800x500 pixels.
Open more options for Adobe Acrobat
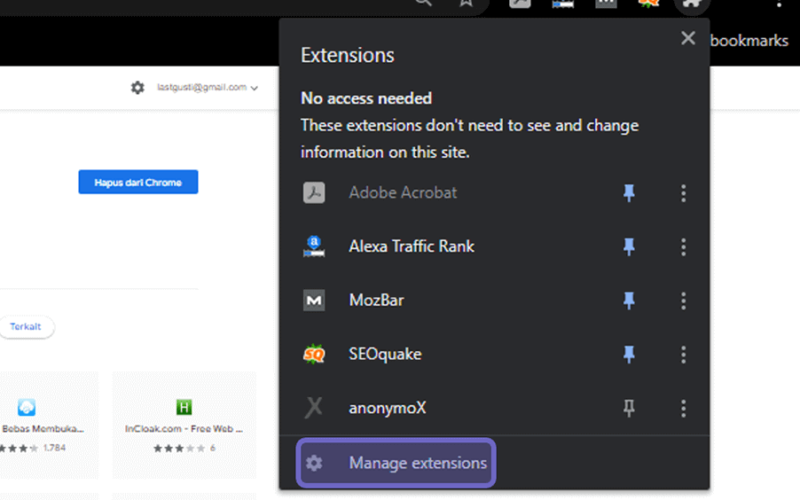pos(683,193)
